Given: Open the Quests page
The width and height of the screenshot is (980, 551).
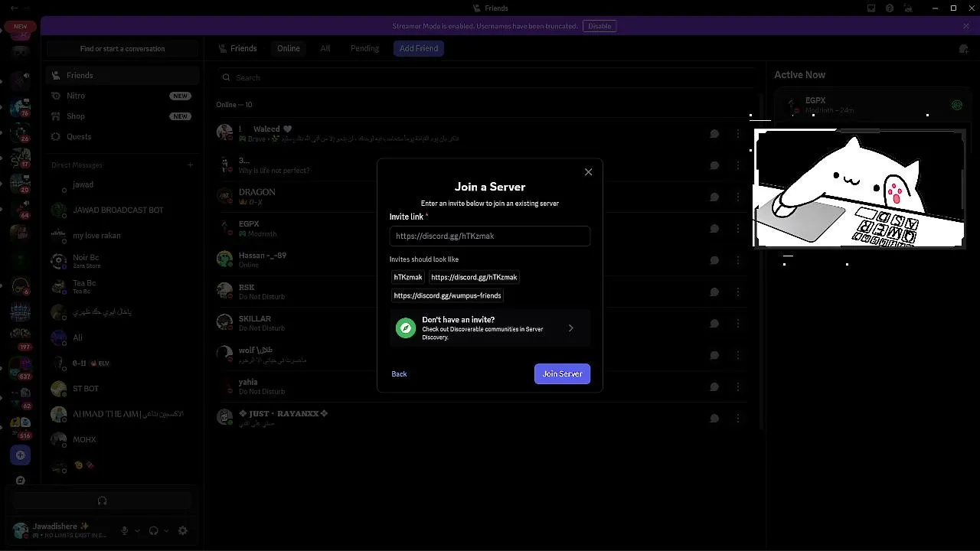Looking at the screenshot, I should (122, 136).
